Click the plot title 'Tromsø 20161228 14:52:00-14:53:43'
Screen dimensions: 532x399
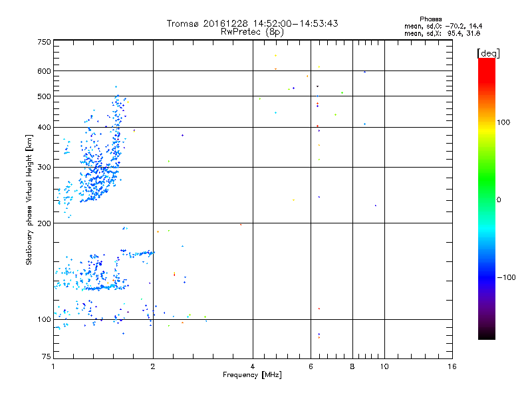click(x=252, y=23)
